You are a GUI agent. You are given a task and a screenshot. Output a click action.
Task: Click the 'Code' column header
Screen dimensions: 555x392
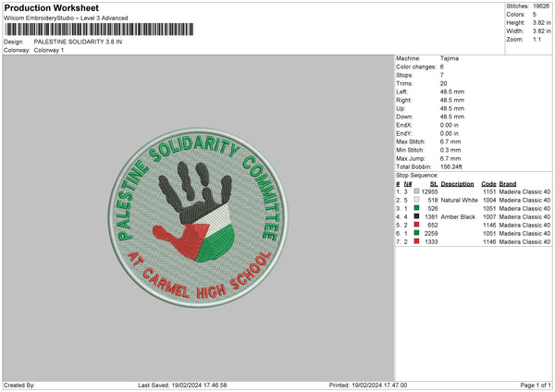click(488, 184)
